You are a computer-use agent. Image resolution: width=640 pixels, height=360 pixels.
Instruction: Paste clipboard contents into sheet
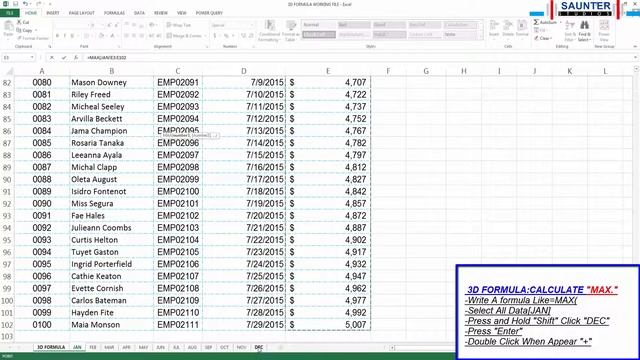tap(8, 29)
